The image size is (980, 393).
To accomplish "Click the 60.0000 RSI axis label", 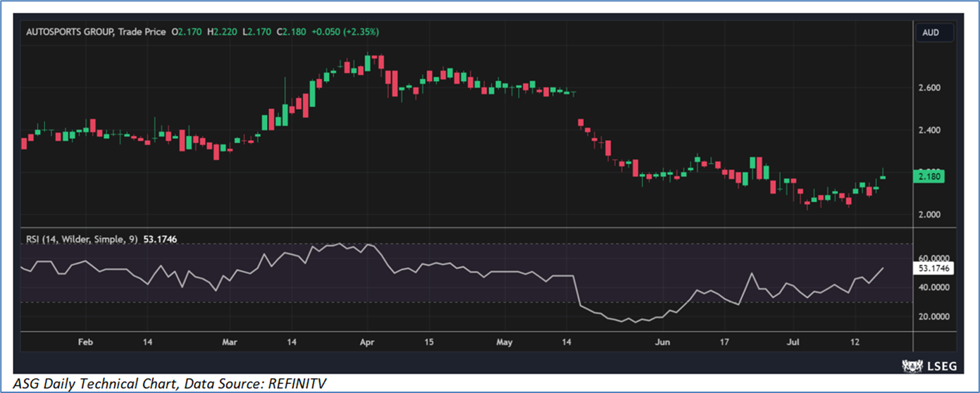I will coord(934,259).
